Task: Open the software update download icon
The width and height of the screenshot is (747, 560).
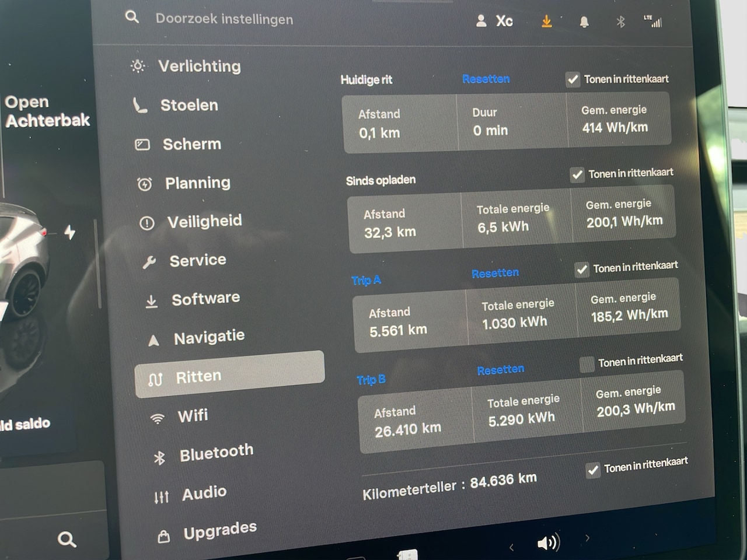Action: (546, 22)
